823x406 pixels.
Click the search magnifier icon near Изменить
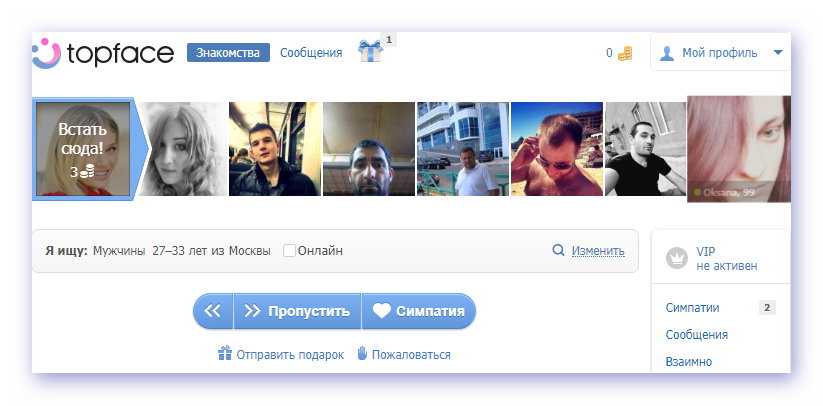pyautogui.click(x=559, y=251)
